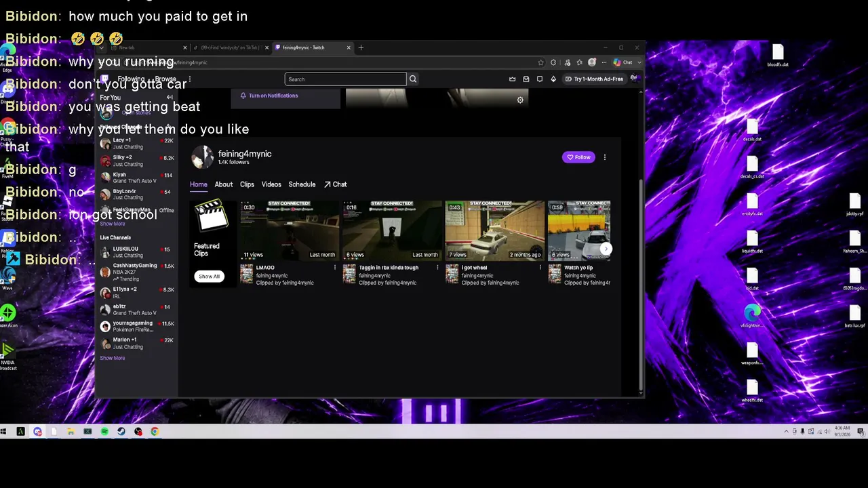Select the channel Home tab
Viewport: 868px width, 488px height.
click(199, 184)
